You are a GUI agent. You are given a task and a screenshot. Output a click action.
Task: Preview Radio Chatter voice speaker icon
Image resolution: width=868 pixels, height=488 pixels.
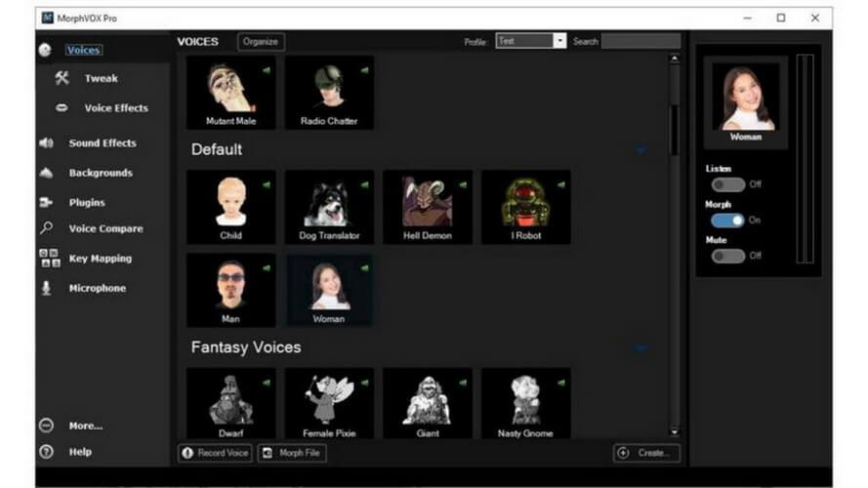(365, 70)
